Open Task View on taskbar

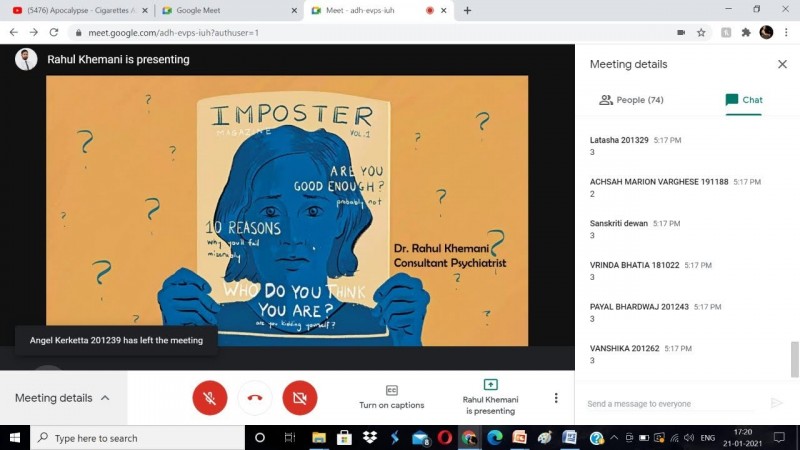289,438
